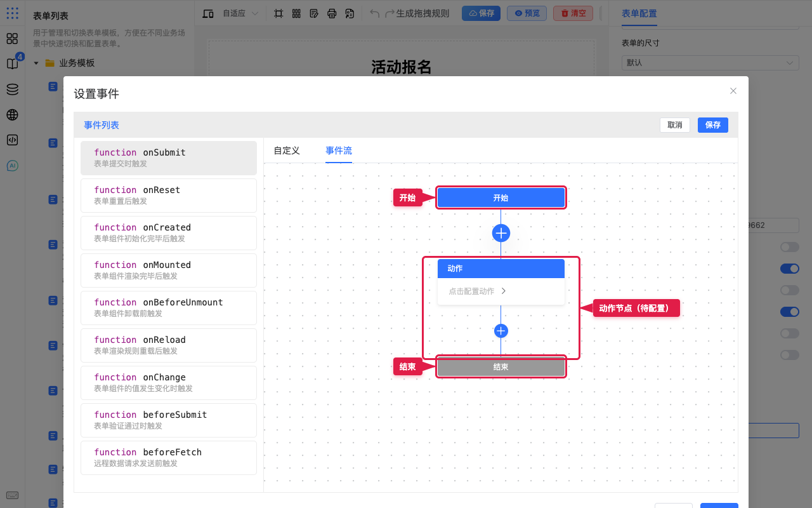Select the beforeFetch event function
Screen dimensions: 812x508
coord(169,458)
